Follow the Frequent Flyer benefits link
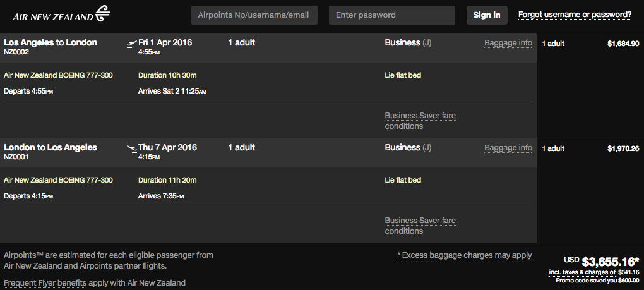The height and width of the screenshot is (290, 644). [x=45, y=283]
